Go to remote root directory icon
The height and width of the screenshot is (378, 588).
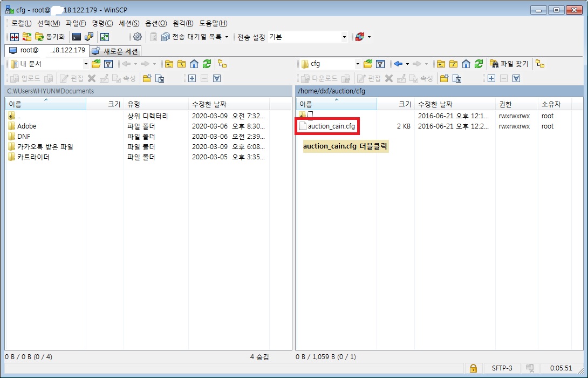click(453, 64)
